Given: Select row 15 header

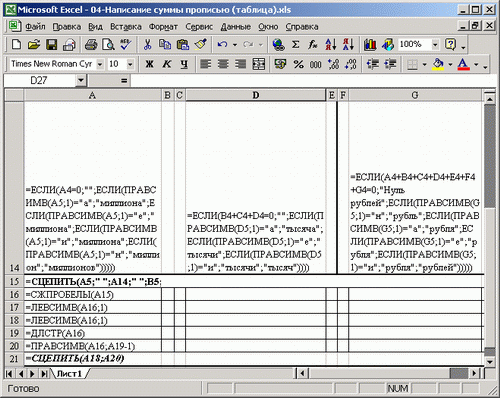Looking at the screenshot, I should pyautogui.click(x=14, y=282).
